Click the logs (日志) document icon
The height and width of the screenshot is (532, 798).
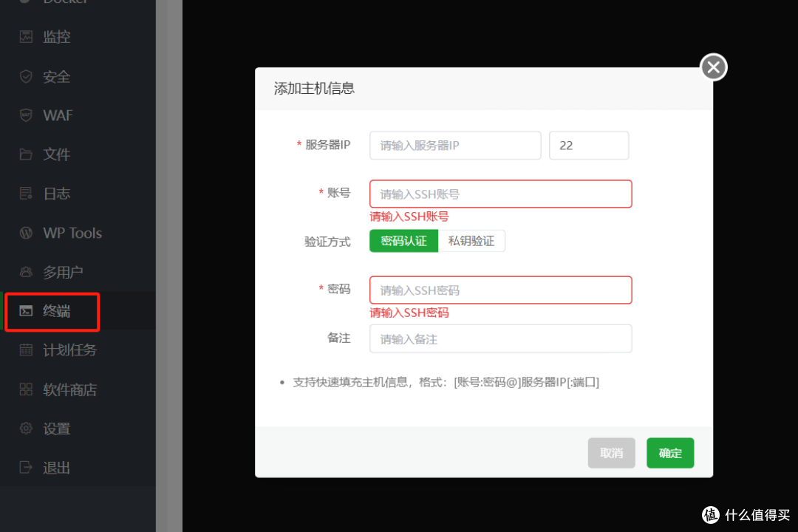coord(26,194)
